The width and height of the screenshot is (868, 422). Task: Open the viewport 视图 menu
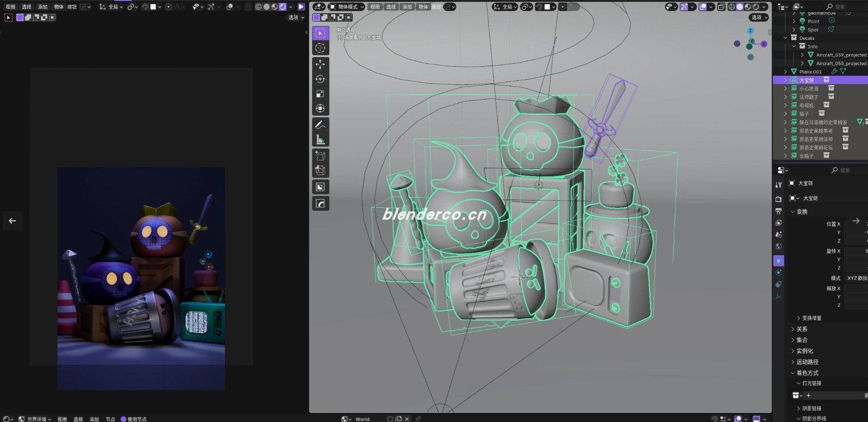tap(375, 7)
